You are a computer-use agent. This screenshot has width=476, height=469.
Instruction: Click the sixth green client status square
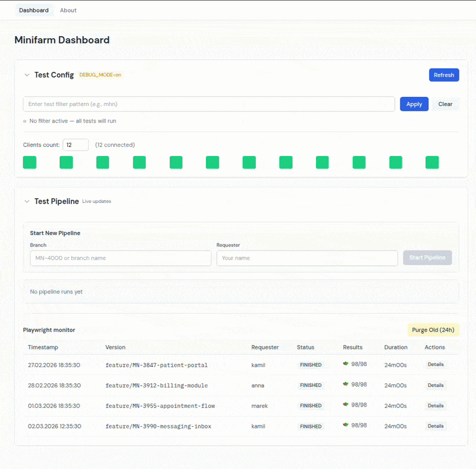(x=212, y=162)
